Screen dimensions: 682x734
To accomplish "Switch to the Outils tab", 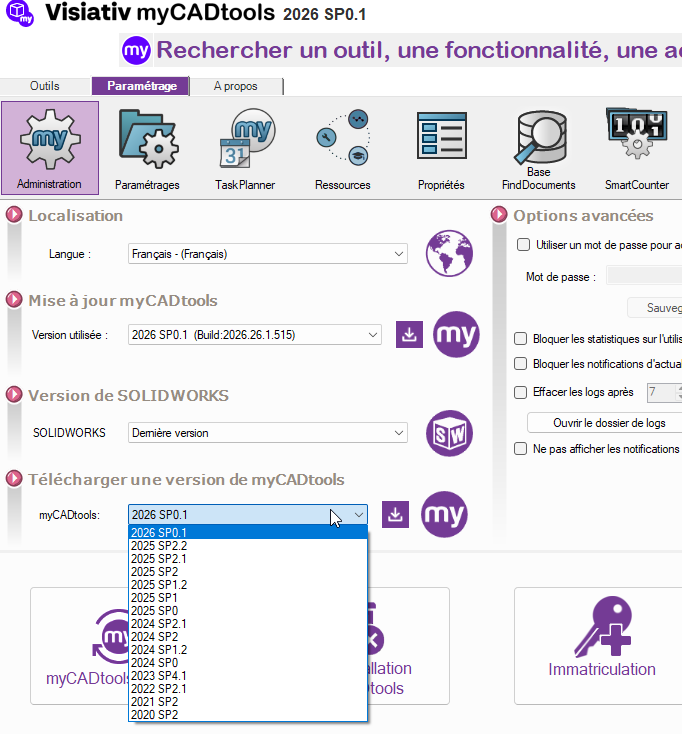I will point(45,86).
